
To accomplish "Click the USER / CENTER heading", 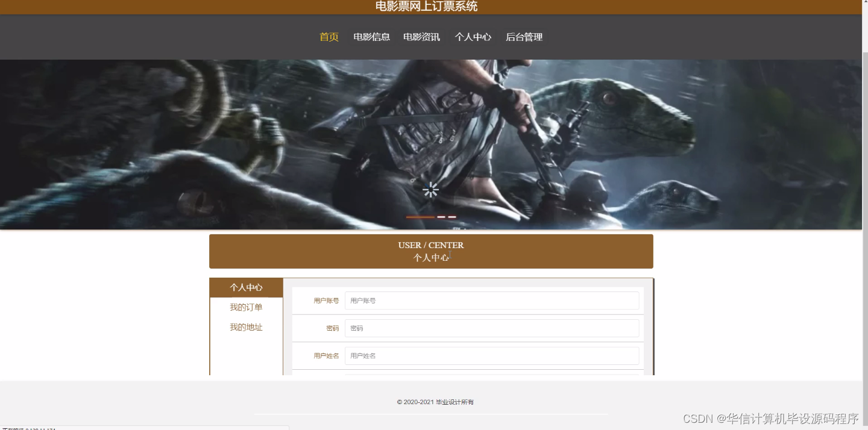I will [x=431, y=245].
